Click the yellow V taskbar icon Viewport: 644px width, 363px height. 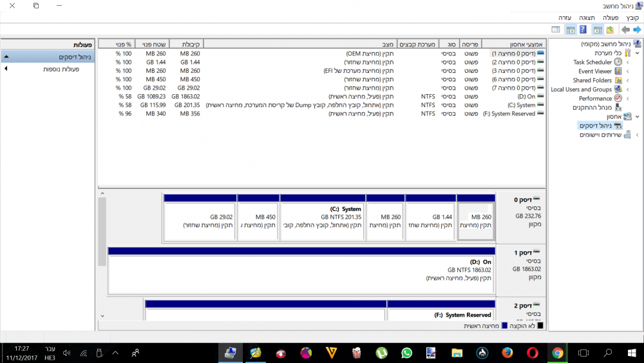pyautogui.click(x=332, y=353)
